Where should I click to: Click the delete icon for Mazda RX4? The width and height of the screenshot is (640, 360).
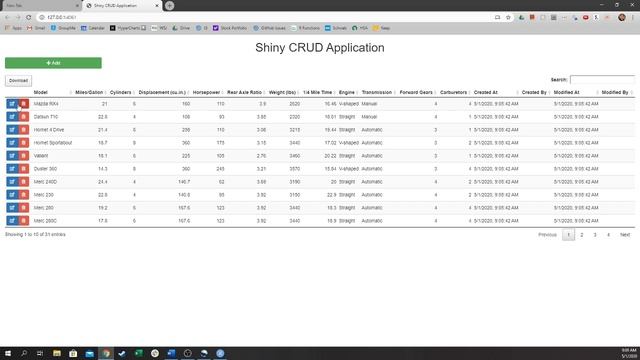point(24,104)
